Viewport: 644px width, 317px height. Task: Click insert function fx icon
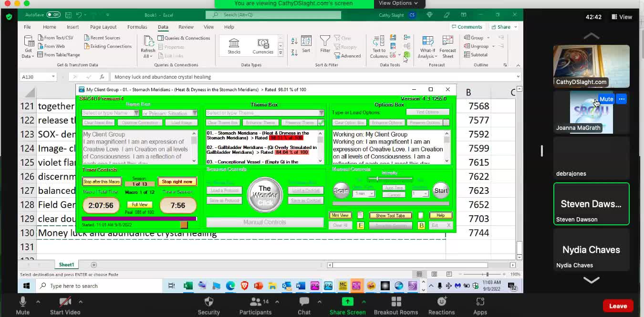point(102,77)
